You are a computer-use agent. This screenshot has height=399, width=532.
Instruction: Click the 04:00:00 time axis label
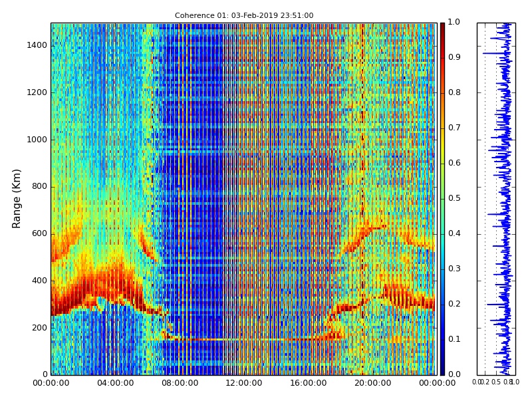(x=115, y=383)
